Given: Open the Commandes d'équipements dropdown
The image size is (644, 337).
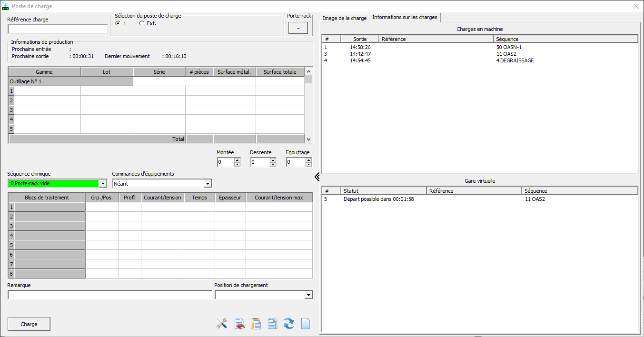Looking at the screenshot, I should tap(207, 184).
